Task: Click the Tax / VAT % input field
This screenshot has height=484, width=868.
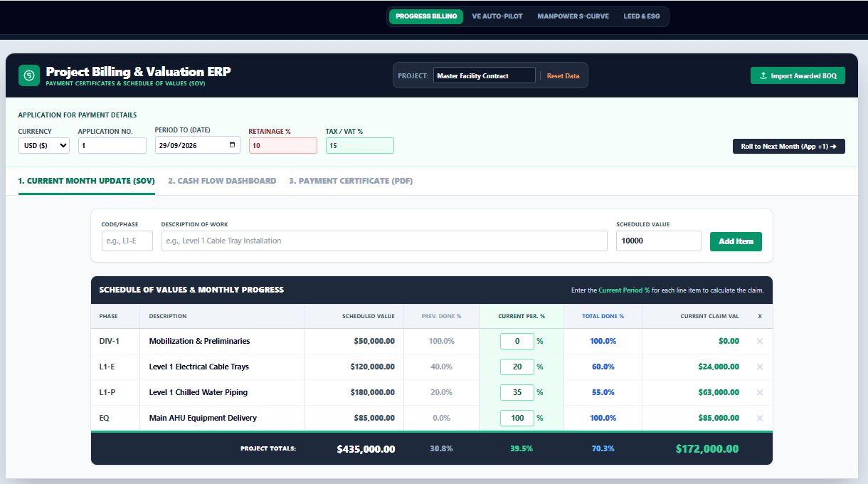Action: (360, 145)
